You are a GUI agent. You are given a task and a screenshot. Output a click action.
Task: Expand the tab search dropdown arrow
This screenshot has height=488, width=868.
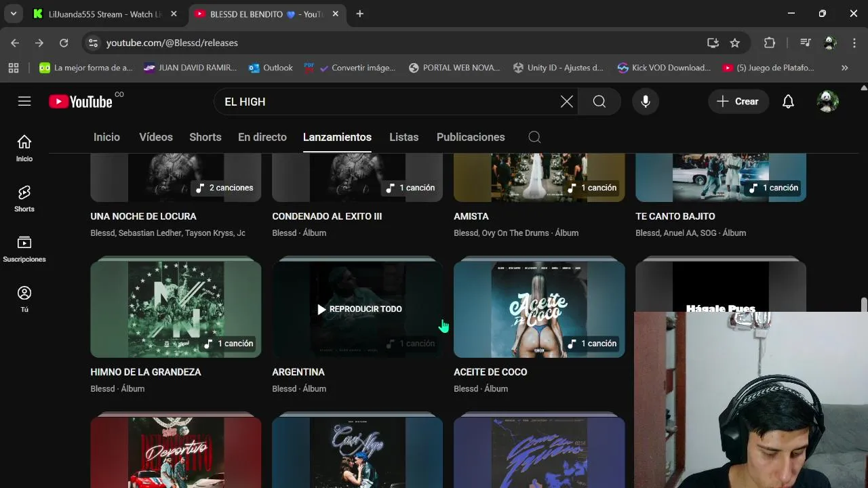click(x=13, y=14)
